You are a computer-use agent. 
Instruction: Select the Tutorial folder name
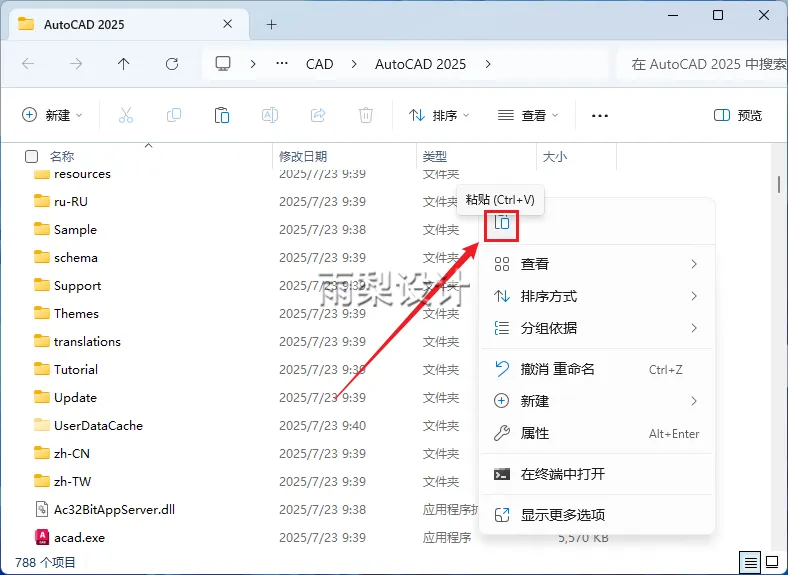(x=76, y=369)
